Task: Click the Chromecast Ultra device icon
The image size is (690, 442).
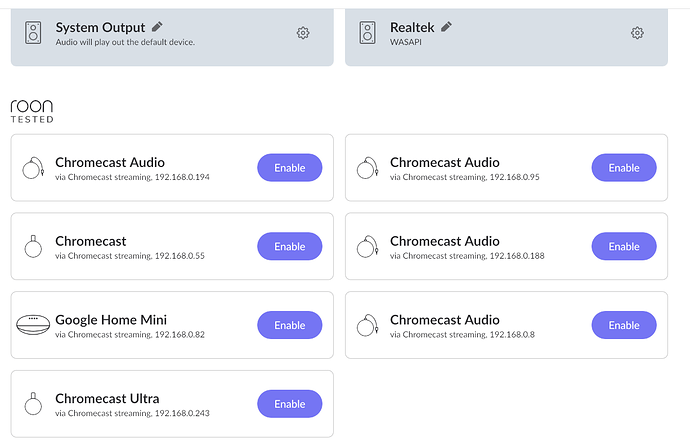Action: tap(33, 403)
